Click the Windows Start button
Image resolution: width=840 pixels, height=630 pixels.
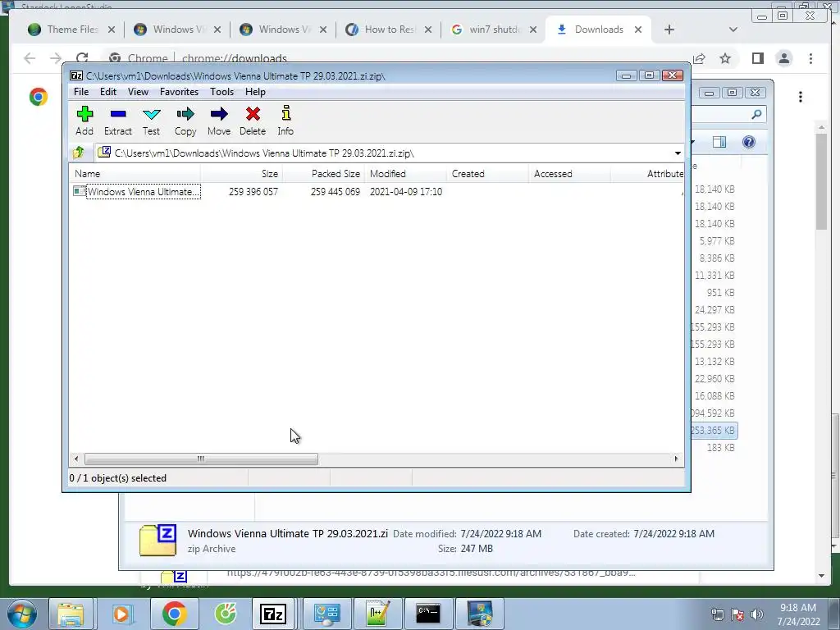pos(22,614)
